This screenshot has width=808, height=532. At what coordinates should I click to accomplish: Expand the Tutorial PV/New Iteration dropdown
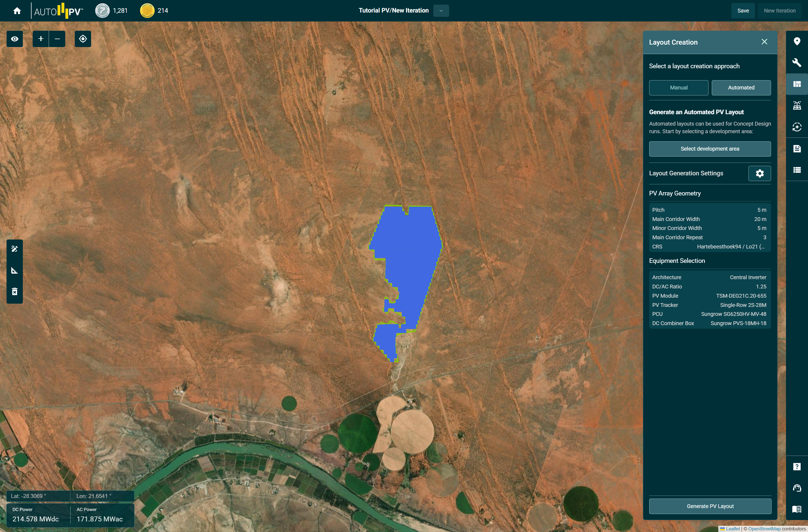click(441, 11)
